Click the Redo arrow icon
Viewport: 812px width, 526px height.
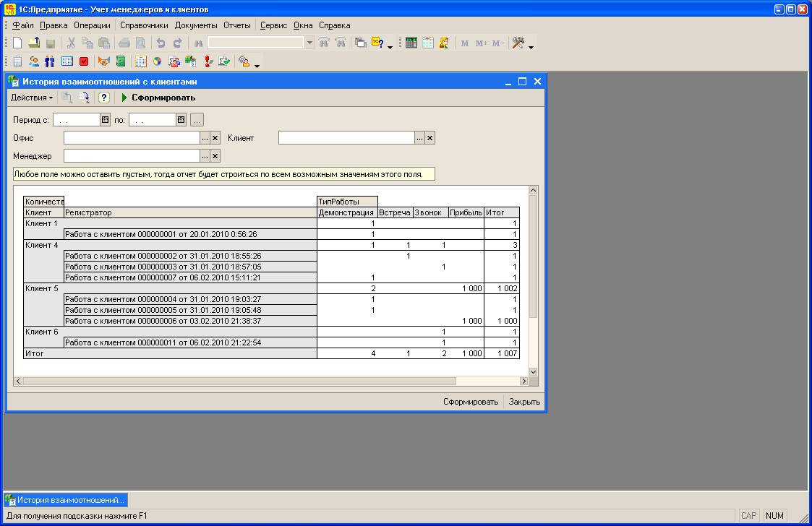pos(178,43)
